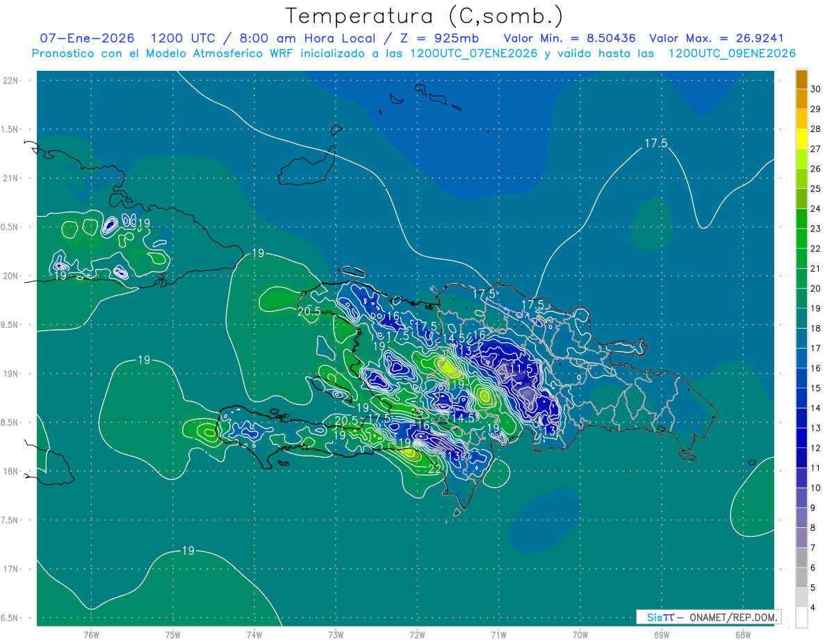The image size is (834, 644).
Task: Pick the purple swatch between 8 and 9
Action: (x=801, y=518)
